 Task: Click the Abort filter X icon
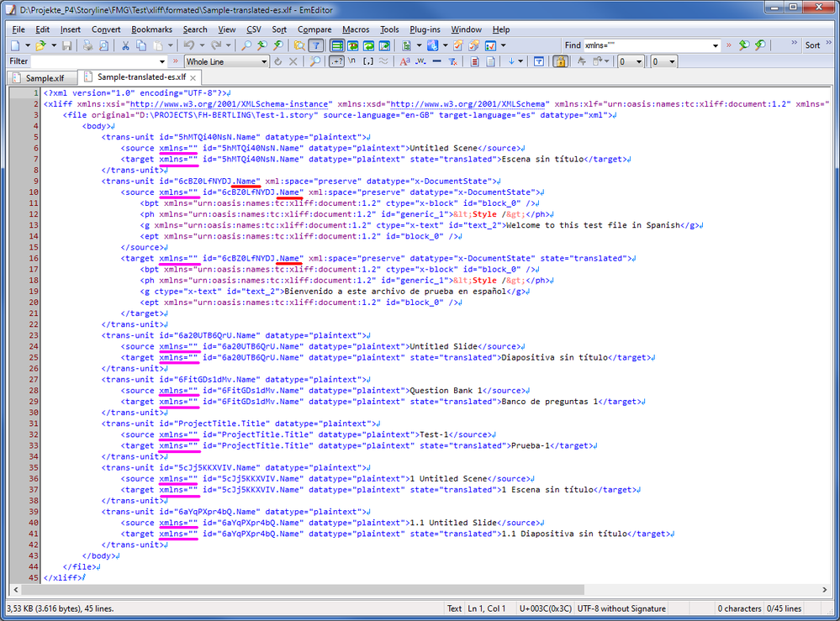tap(293, 61)
